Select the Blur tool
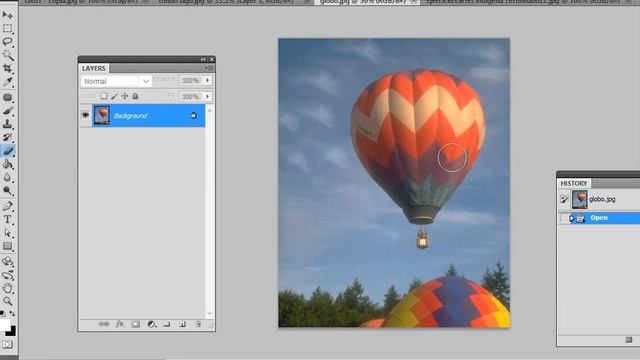 pos(7,178)
